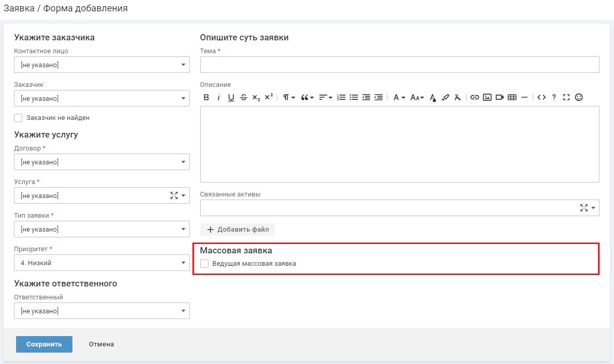
Task: Check the 'Заказчик не найден' checkbox
Action: click(x=19, y=118)
